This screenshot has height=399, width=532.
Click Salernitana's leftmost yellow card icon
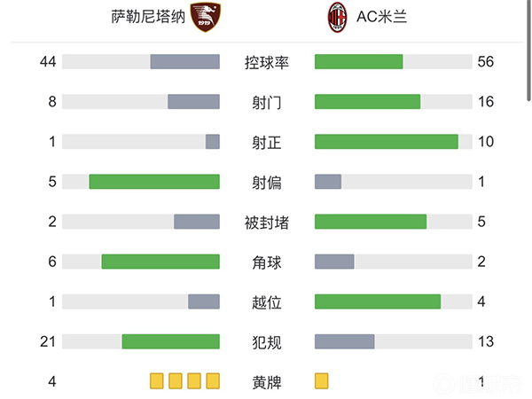point(157,381)
